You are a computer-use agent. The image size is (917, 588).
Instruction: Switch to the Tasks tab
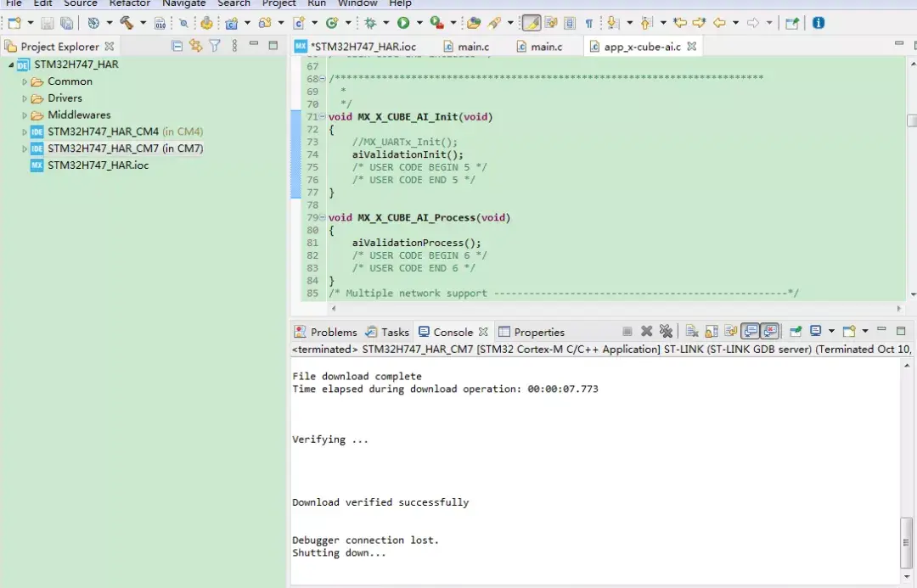(387, 332)
